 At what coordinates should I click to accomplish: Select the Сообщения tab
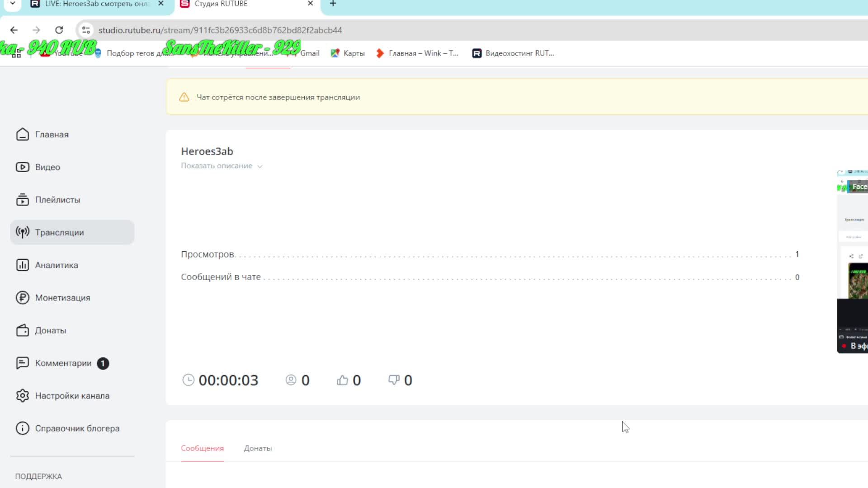coord(202,448)
